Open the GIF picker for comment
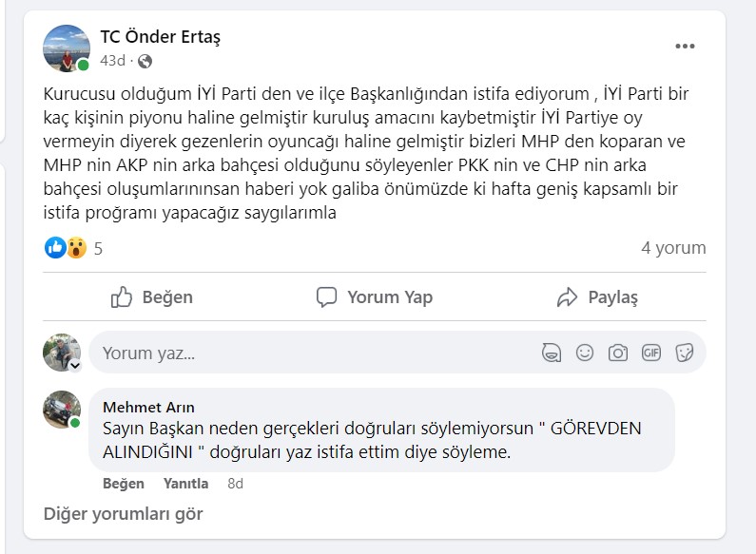This screenshot has height=554, width=756. tap(651, 353)
